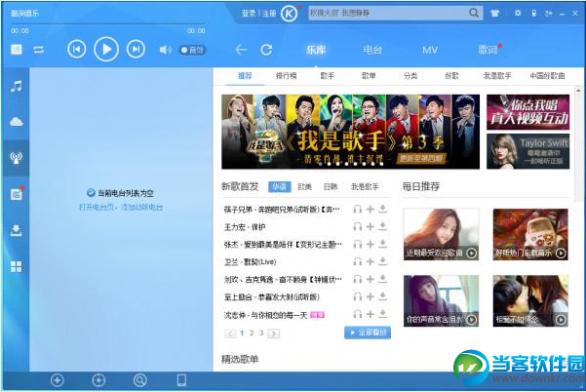This screenshot has width=586, height=392.
Task: Download 卫兰 - 默契(Live) song
Action: [382, 261]
